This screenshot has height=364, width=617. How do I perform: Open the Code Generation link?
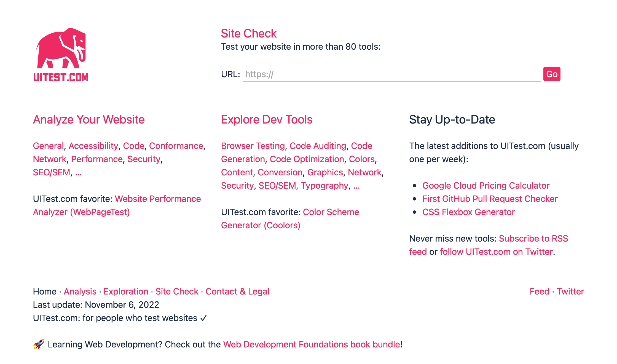[x=297, y=152]
